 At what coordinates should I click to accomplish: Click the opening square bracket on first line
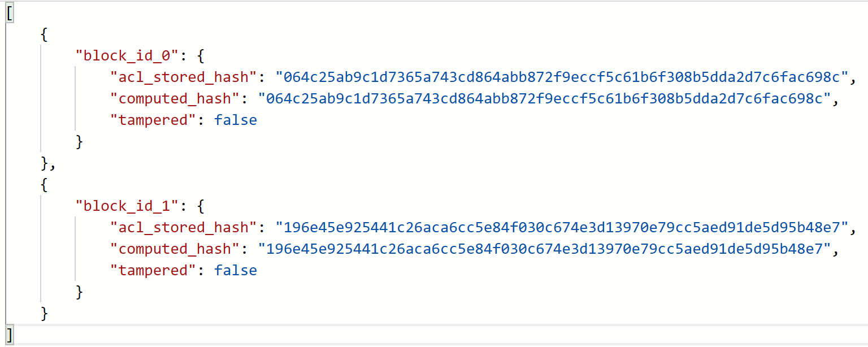point(10,14)
